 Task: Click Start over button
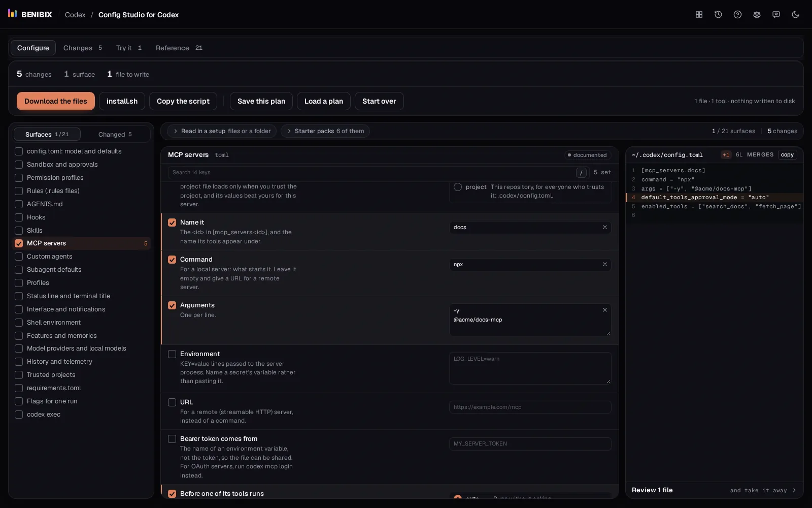coord(379,101)
